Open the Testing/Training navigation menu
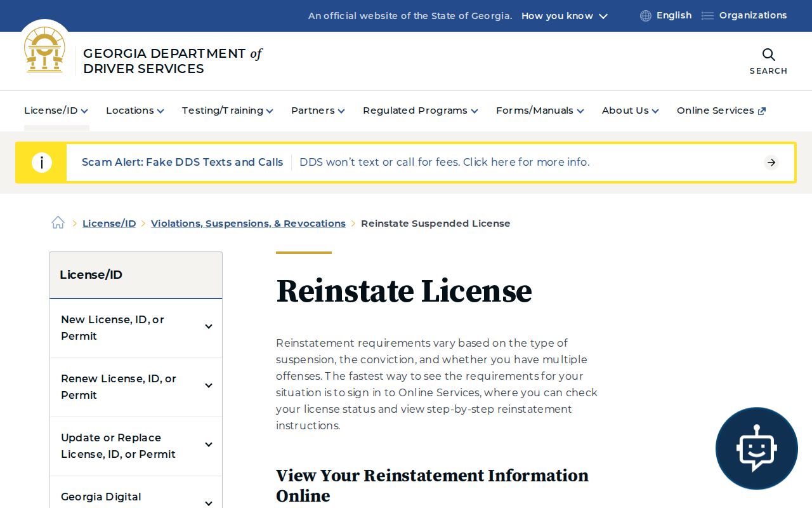 (228, 110)
